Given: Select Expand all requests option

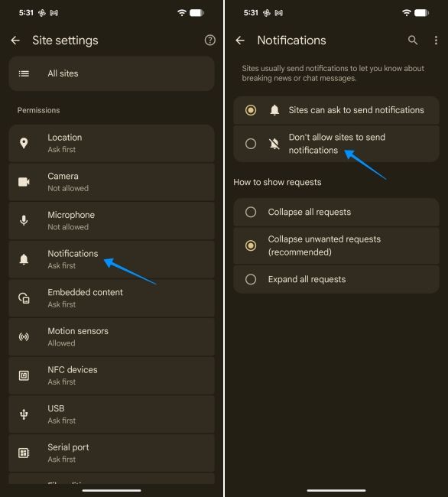Looking at the screenshot, I should tap(336, 279).
